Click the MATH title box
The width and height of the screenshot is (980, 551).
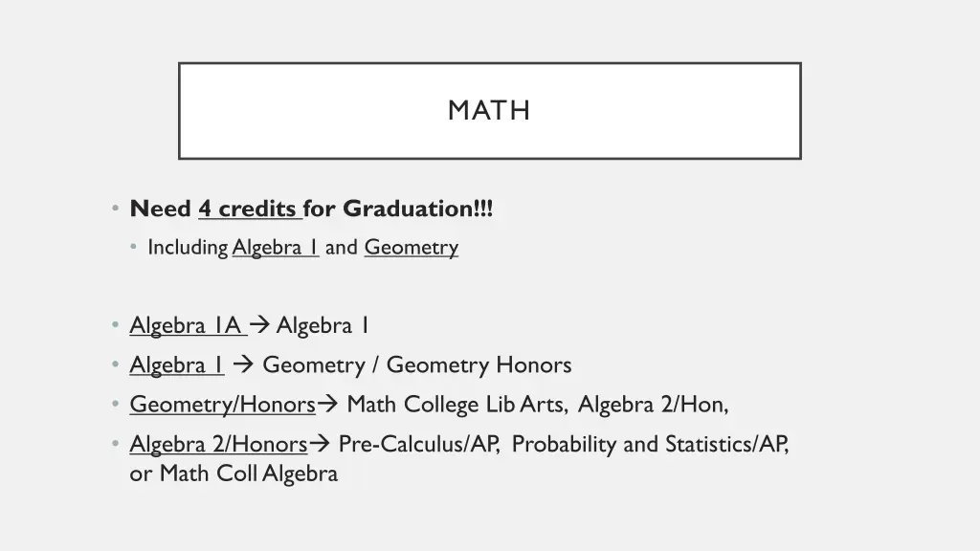(489, 111)
